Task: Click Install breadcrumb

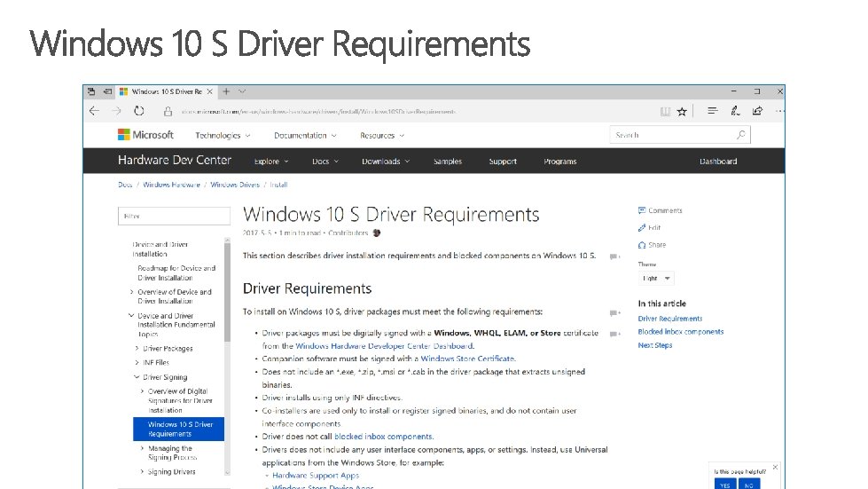Action: click(x=278, y=185)
